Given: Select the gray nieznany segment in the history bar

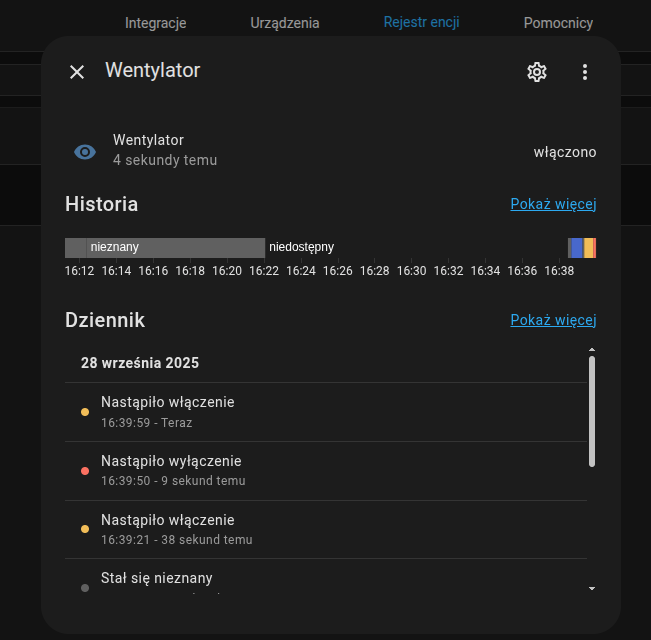Looking at the screenshot, I should pyautogui.click(x=165, y=248).
